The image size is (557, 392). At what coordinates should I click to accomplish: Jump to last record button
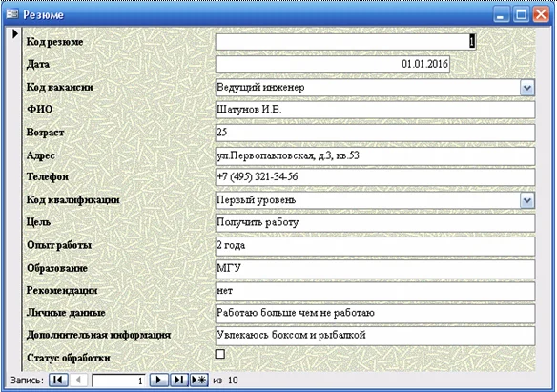pos(179,380)
